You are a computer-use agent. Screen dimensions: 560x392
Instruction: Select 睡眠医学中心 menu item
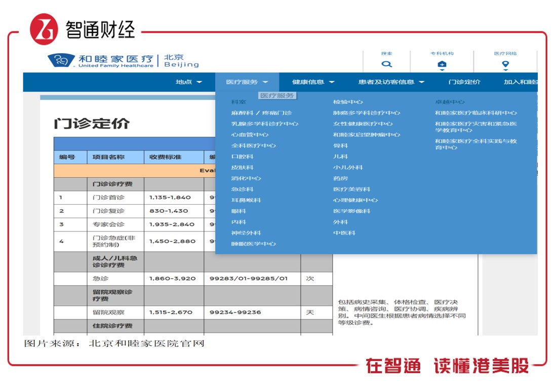(253, 244)
